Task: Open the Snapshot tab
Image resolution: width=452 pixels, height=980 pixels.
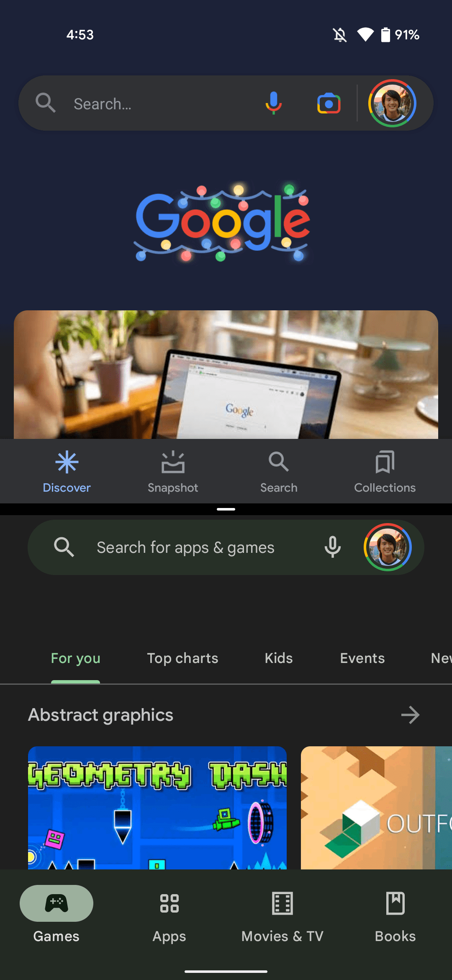Action: coord(173,472)
